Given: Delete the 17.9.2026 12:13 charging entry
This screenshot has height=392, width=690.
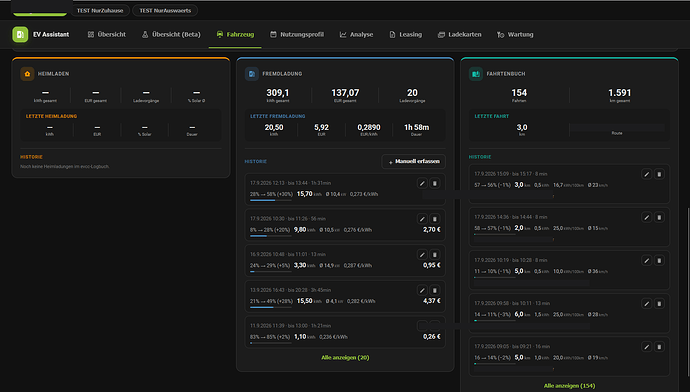Looking at the screenshot, I should click(x=434, y=183).
